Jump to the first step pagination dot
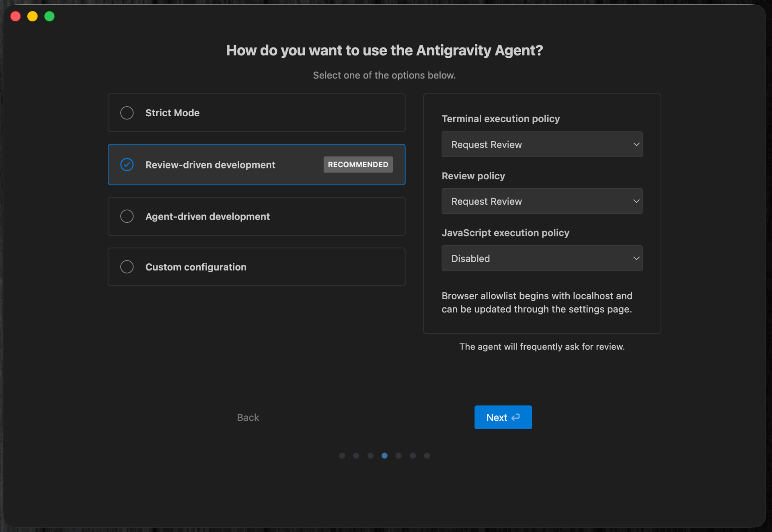772x532 pixels. [x=342, y=456]
